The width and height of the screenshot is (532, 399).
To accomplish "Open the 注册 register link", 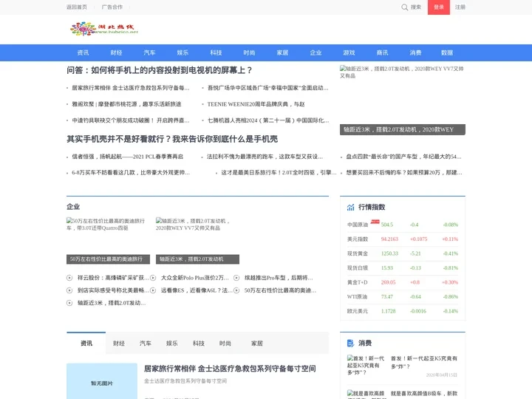I will (x=460, y=7).
